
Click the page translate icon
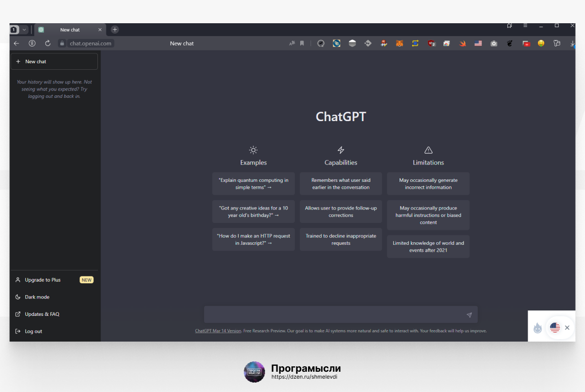tap(292, 44)
